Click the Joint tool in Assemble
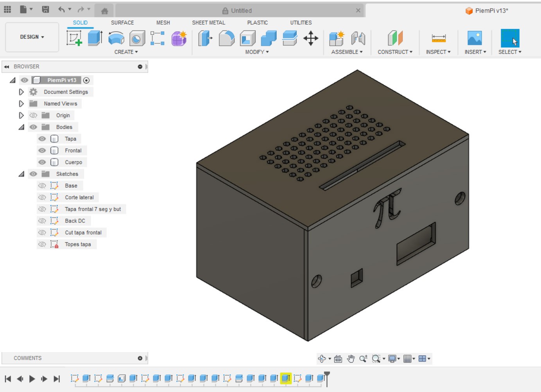 [x=358, y=38]
